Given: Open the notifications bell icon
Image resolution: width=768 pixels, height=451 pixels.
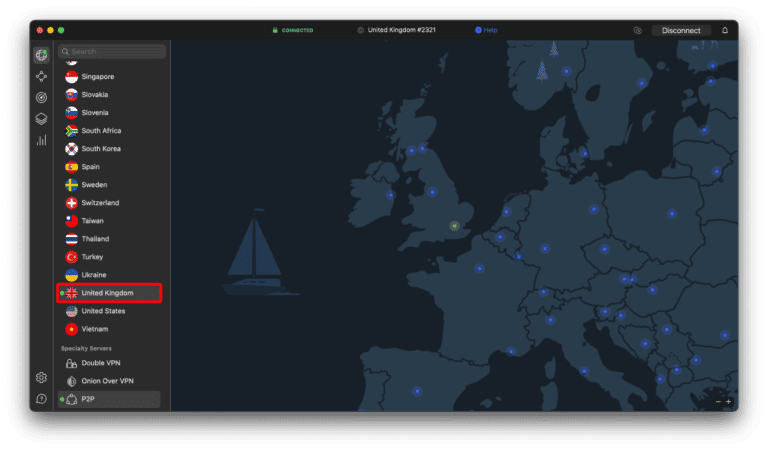Looking at the screenshot, I should click(x=725, y=30).
